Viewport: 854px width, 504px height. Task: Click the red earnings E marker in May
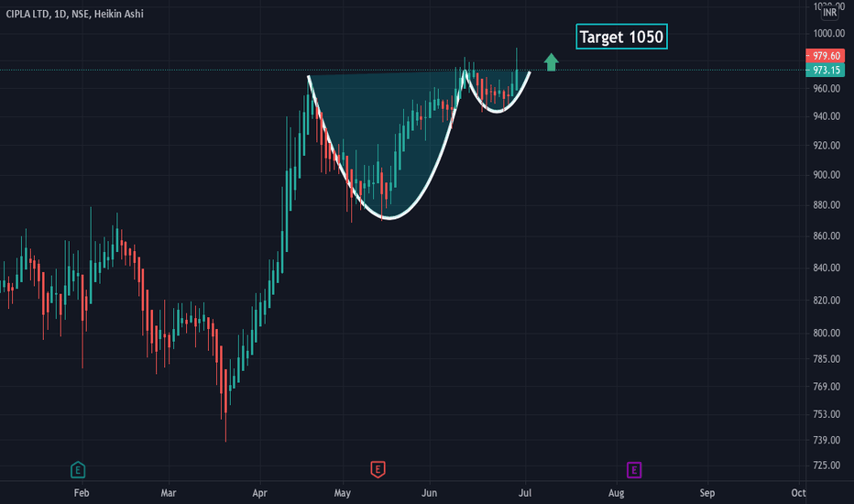378,469
